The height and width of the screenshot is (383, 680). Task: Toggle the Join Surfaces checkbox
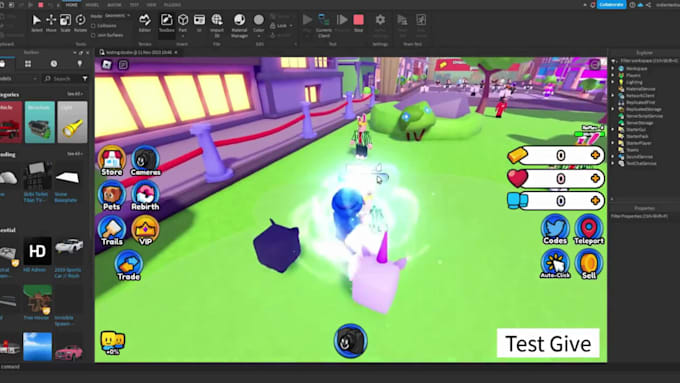(93, 35)
